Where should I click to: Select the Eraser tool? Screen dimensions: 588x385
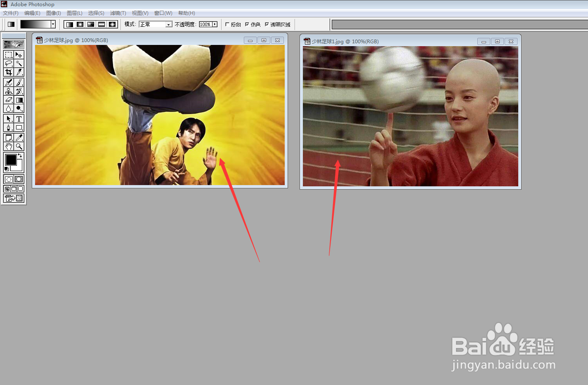[x=9, y=100]
